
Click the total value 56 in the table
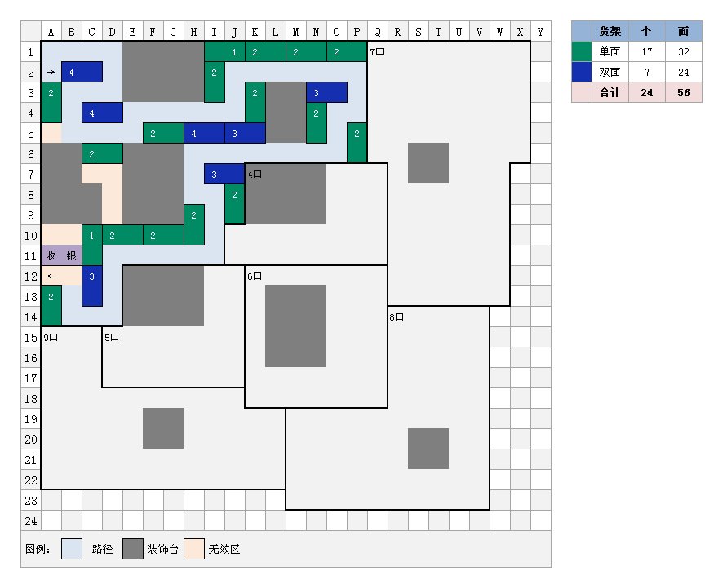point(683,92)
